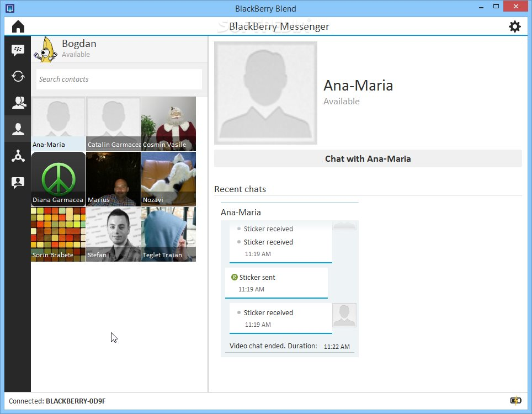Open the groups sidebar icon
Viewport: 532px width, 414px height.
pos(19,103)
